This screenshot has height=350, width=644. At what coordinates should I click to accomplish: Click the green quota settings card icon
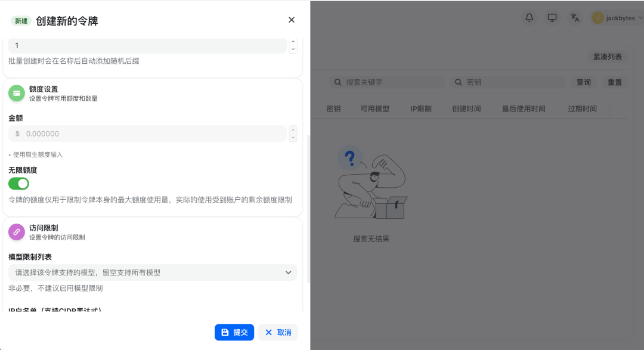pos(17,93)
